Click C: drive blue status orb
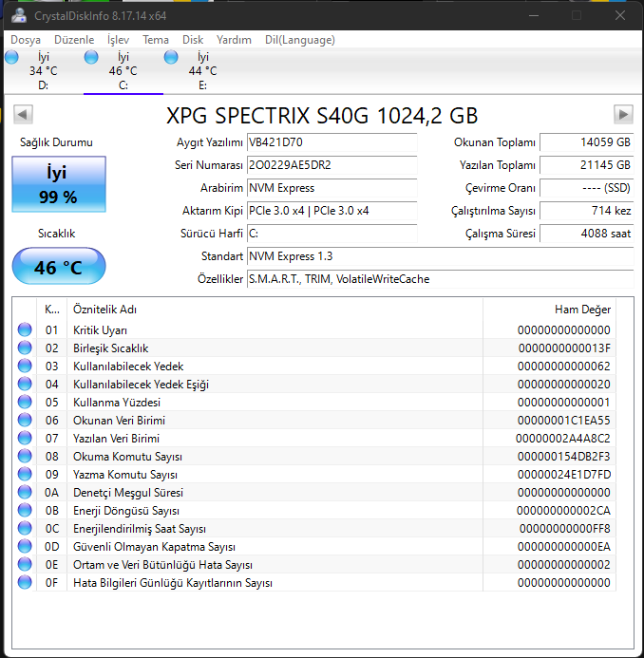Screen dimensions: 644x658 [91, 57]
